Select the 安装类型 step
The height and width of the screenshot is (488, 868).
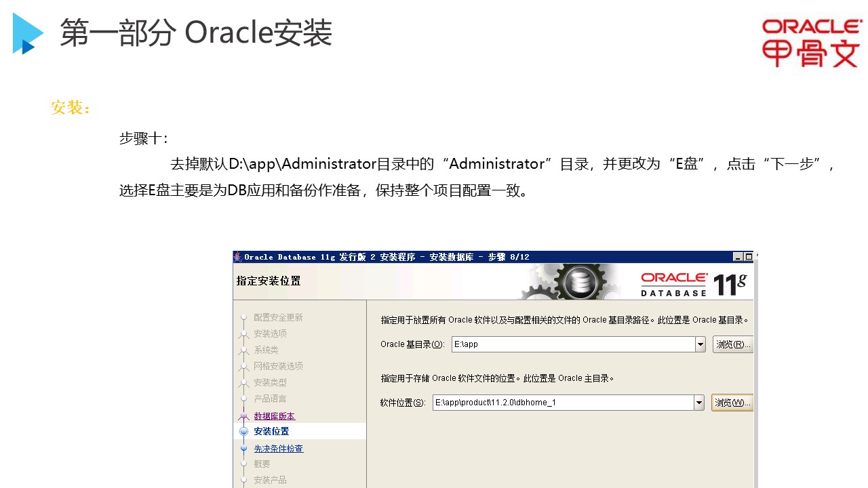(x=270, y=382)
